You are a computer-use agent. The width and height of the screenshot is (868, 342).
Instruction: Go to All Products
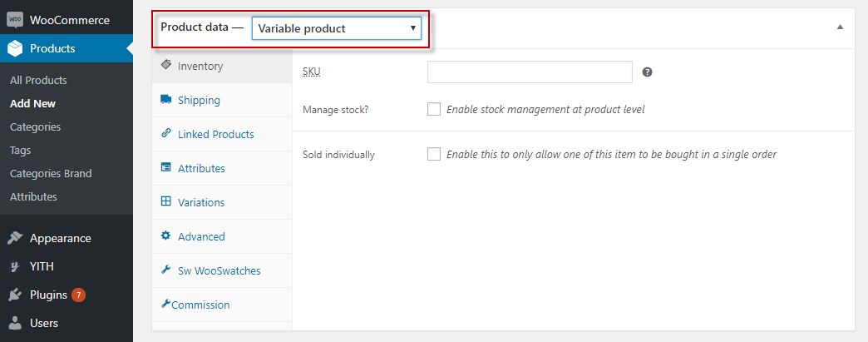tap(38, 81)
